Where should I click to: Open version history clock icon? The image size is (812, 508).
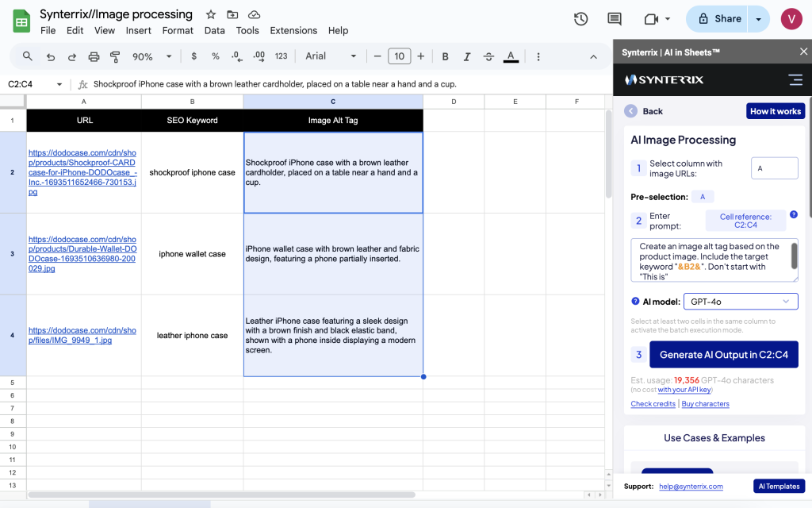point(581,19)
